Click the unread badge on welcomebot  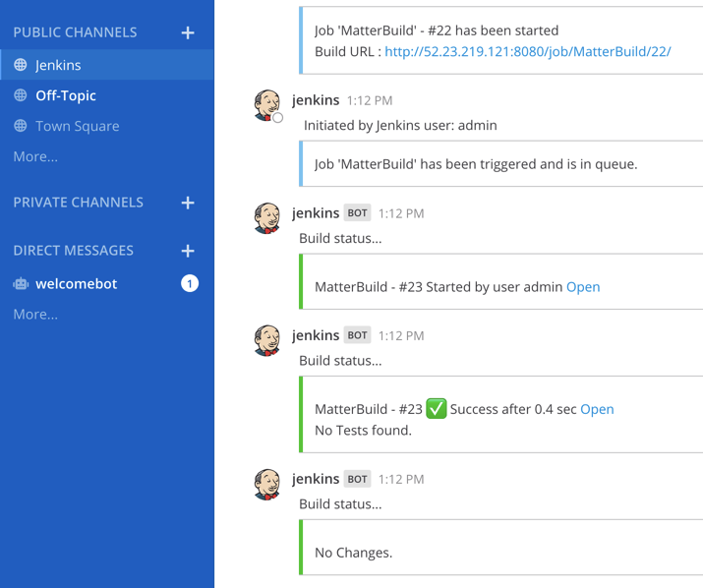[x=190, y=283]
